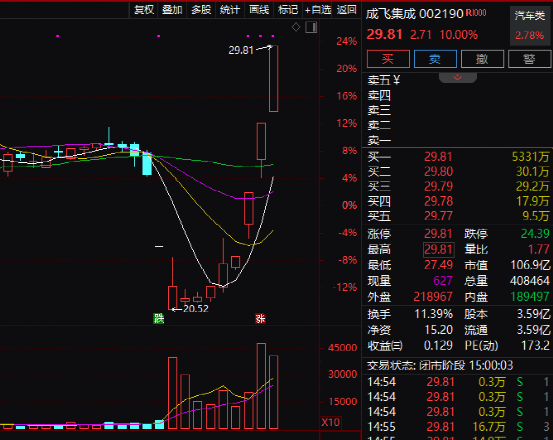
Task: Click the 外盘 value 218967
Action: tap(433, 297)
